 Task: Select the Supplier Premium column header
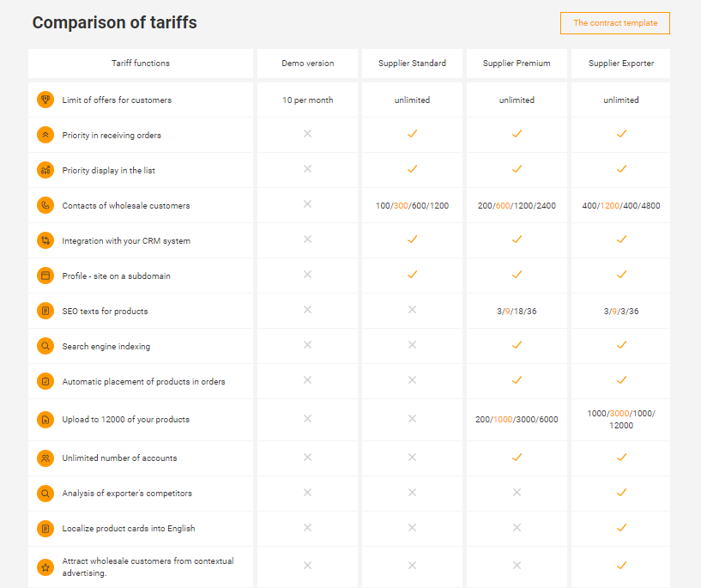pyautogui.click(x=517, y=64)
